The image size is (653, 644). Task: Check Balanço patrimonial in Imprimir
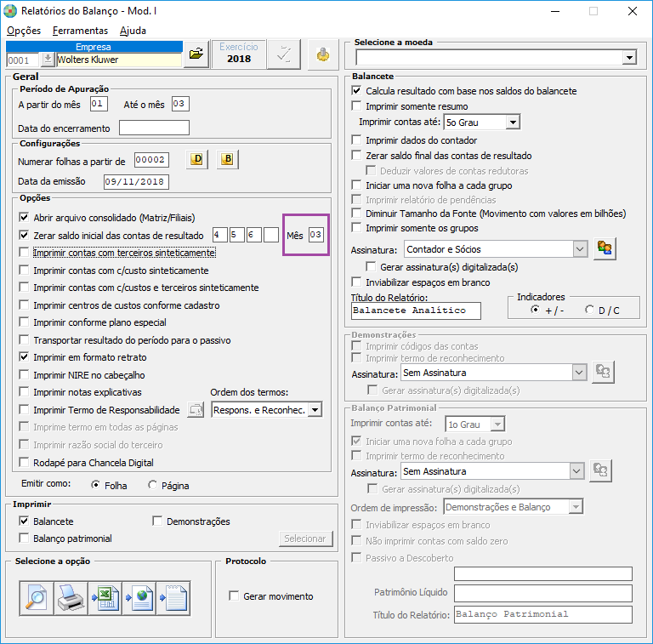point(24,539)
